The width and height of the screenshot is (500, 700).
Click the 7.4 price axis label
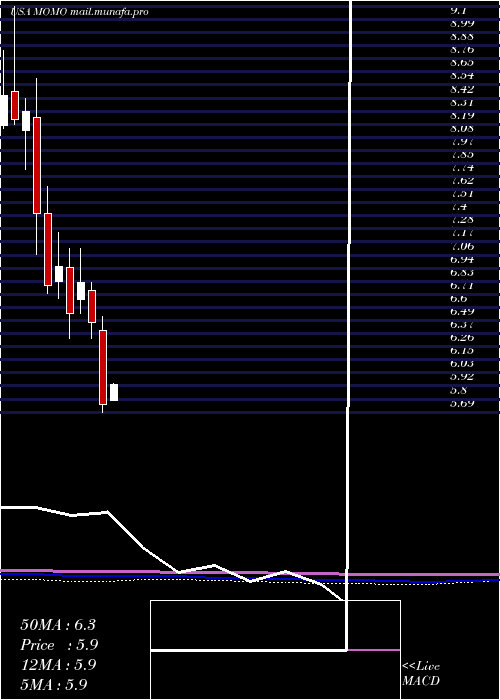tap(458, 207)
